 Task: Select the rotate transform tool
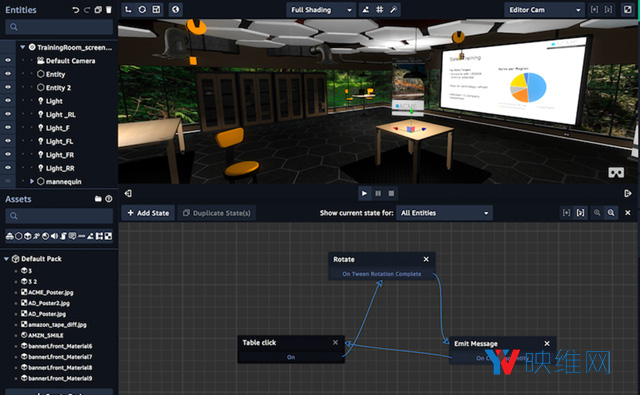point(142,9)
